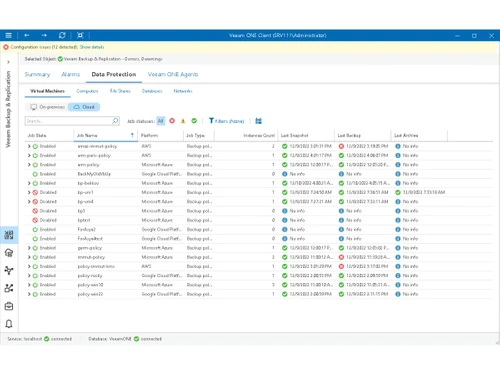
Task: Click the Virtual Machines sub-tab
Action: pyautogui.click(x=47, y=91)
